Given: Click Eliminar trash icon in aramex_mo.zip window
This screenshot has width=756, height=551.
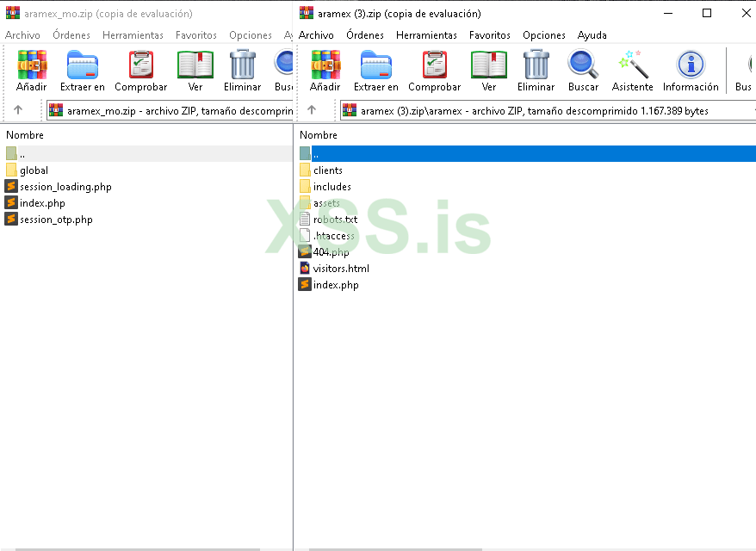Looking at the screenshot, I should (x=242, y=70).
